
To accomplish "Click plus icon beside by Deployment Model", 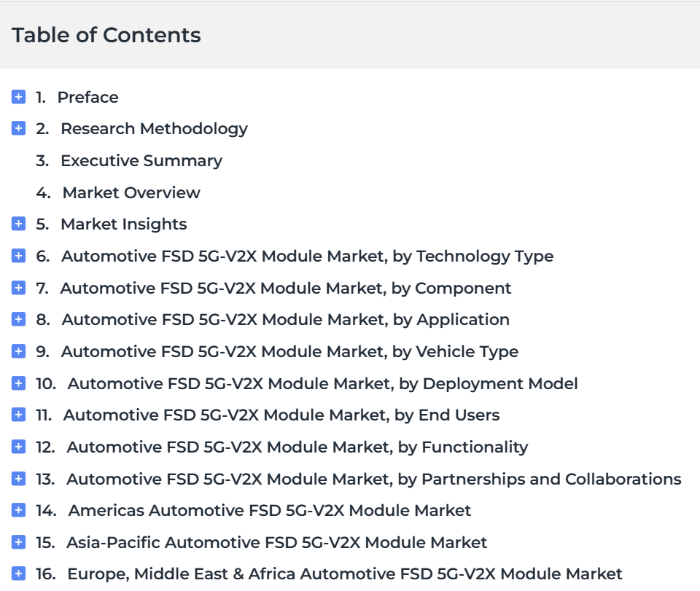I will click(18, 383).
